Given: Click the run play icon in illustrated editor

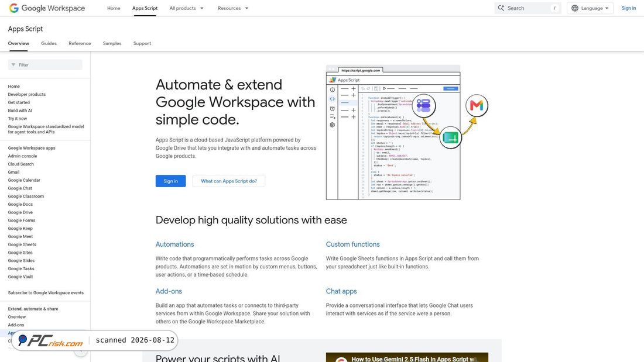Looking at the screenshot, I should (385, 89).
